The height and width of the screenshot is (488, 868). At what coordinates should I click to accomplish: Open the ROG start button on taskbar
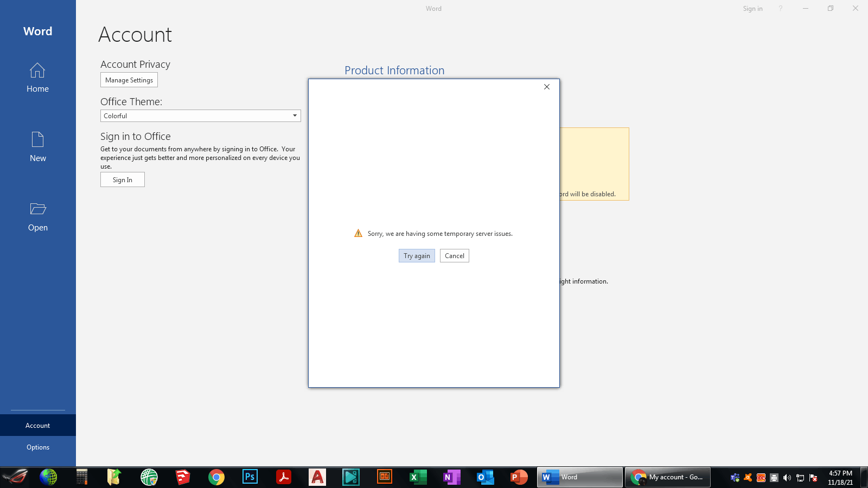15,477
